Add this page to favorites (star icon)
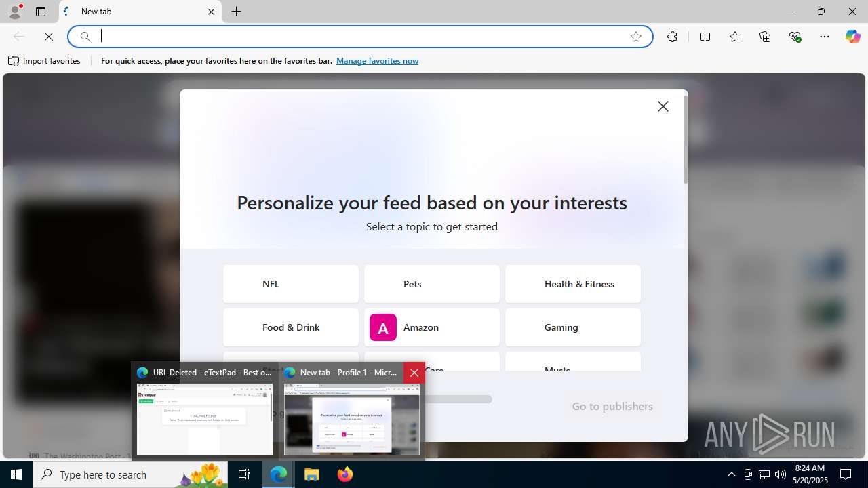The height and width of the screenshot is (488, 868). point(635,37)
